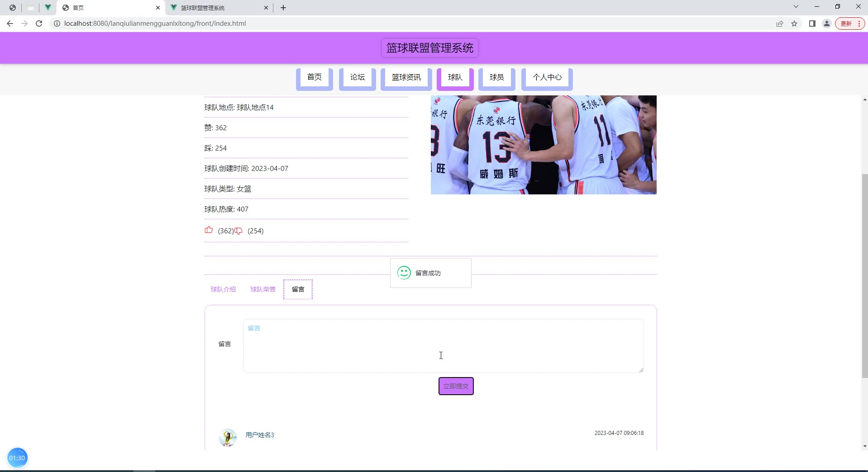This screenshot has height=472, width=868.
Task: Click the 踩: 254 text
Action: click(215, 148)
